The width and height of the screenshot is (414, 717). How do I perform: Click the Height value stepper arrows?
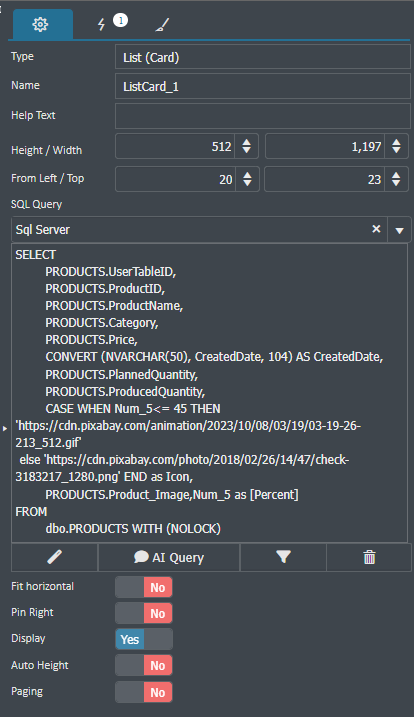point(247,146)
